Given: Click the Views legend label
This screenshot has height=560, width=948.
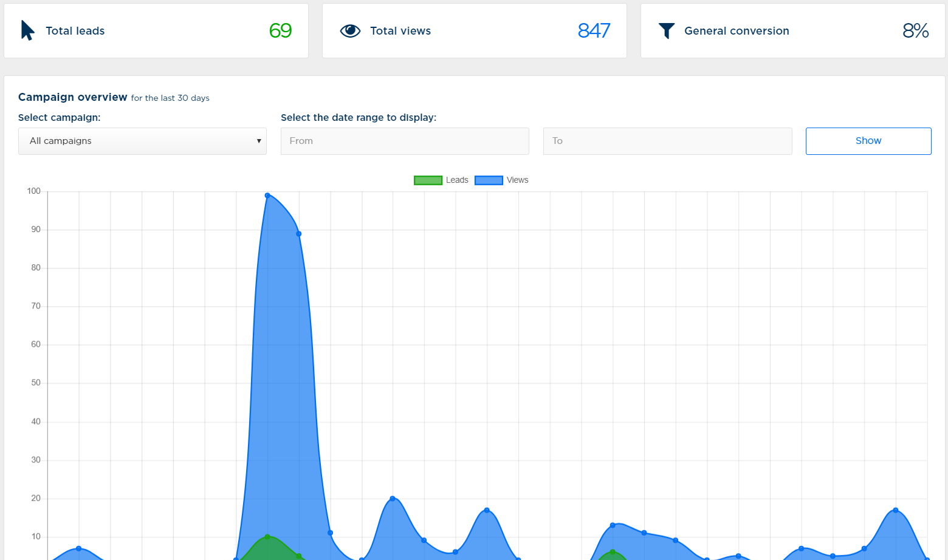Looking at the screenshot, I should click(x=518, y=180).
